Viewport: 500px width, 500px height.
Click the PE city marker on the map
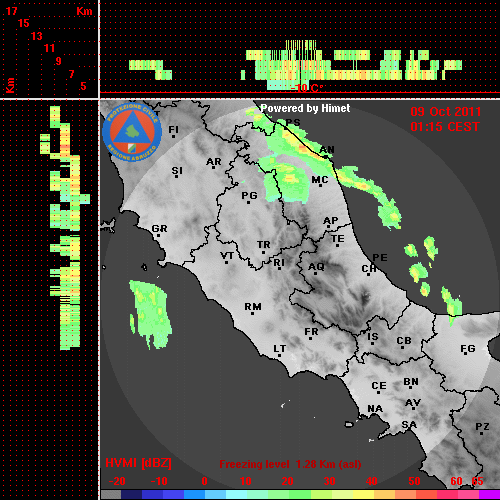(380, 257)
